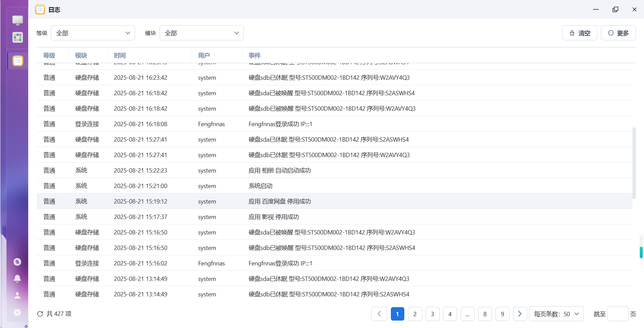The height and width of the screenshot is (328, 644).
Task: Click the 用户 column header
Action: (204, 55)
